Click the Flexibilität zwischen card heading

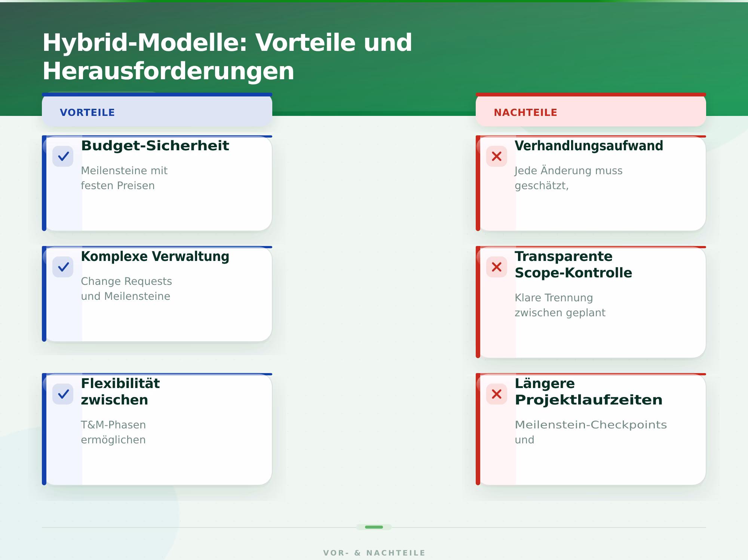point(120,391)
